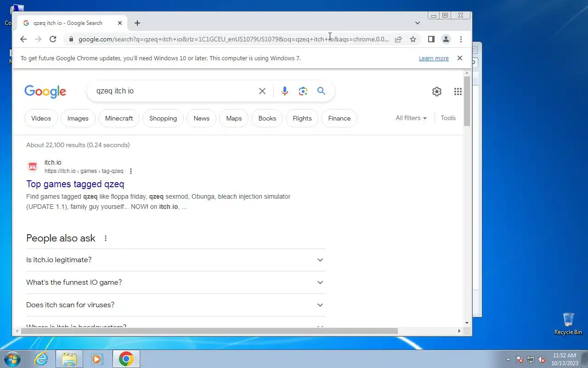Expand 'Is itch.io legitimate?' question

[x=175, y=260]
